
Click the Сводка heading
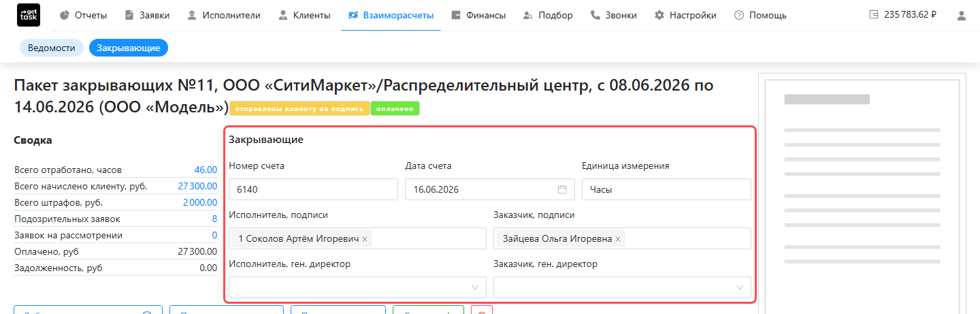(33, 140)
